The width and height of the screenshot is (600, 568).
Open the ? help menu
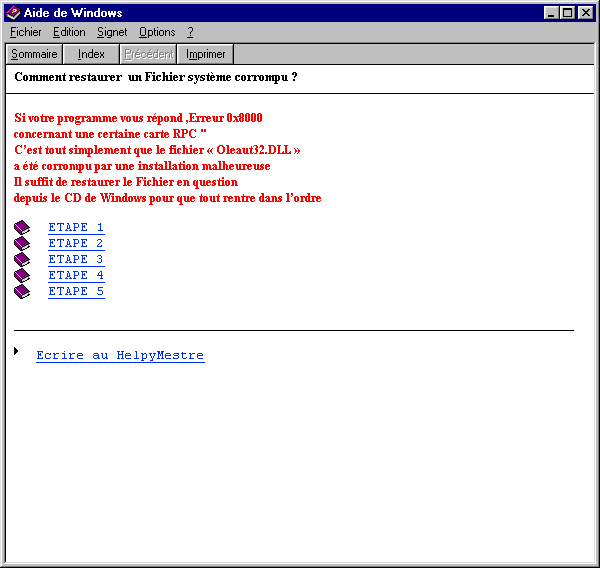(190, 32)
